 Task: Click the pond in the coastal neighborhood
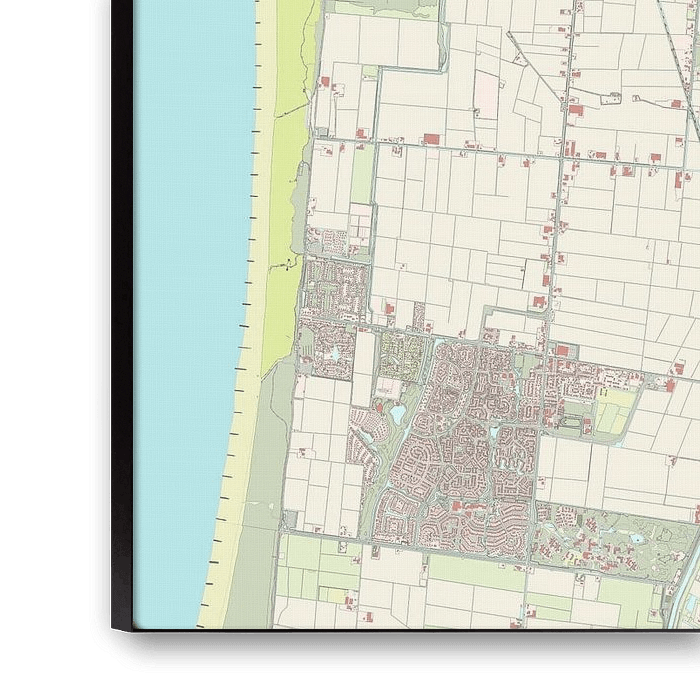coord(332,353)
